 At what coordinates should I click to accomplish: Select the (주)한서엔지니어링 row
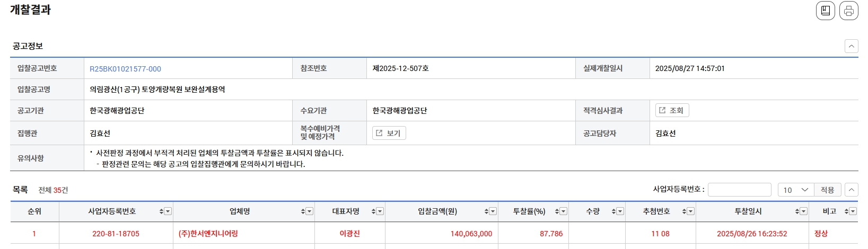point(434,234)
